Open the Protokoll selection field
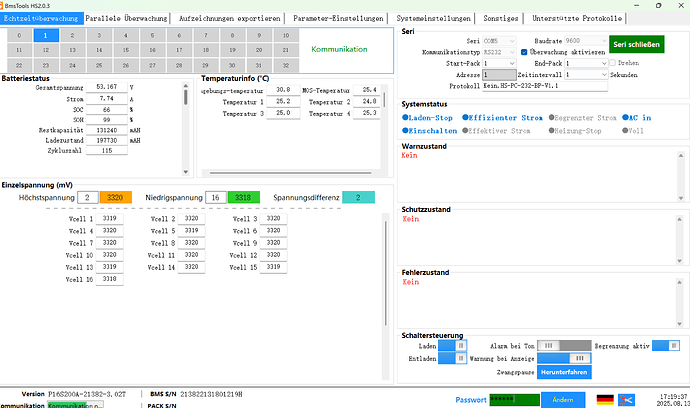The height and width of the screenshot is (408, 690). [x=545, y=86]
